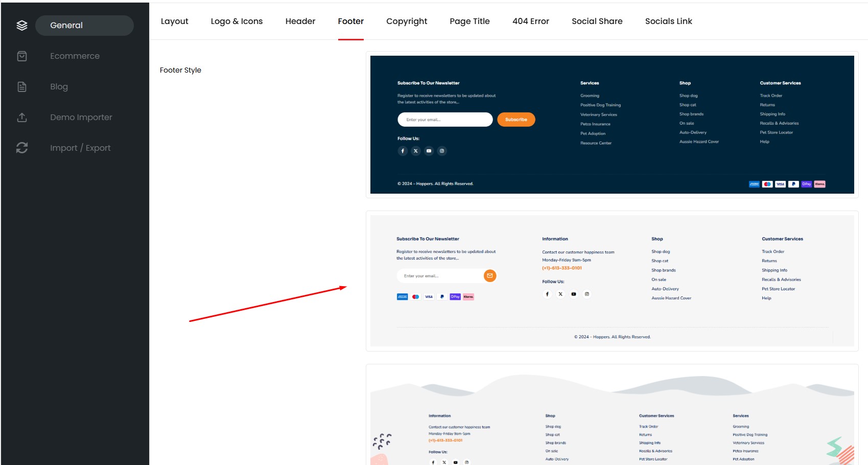The height and width of the screenshot is (465, 868).
Task: Switch to the Logo & Icons tab
Action: coord(237,21)
